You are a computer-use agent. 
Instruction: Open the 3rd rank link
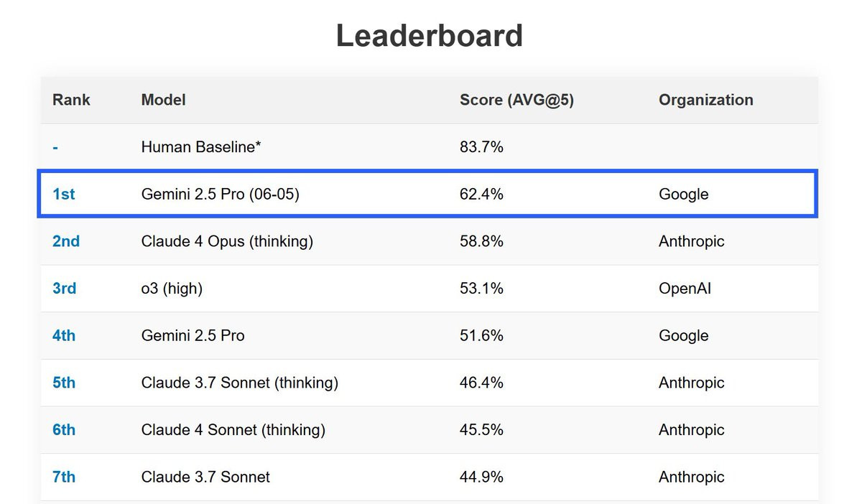coord(64,289)
